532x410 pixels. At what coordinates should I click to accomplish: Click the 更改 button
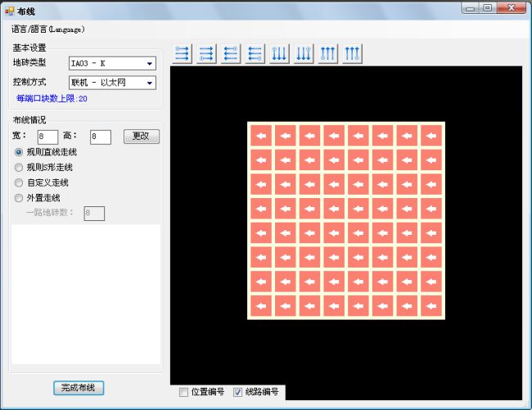(x=141, y=136)
